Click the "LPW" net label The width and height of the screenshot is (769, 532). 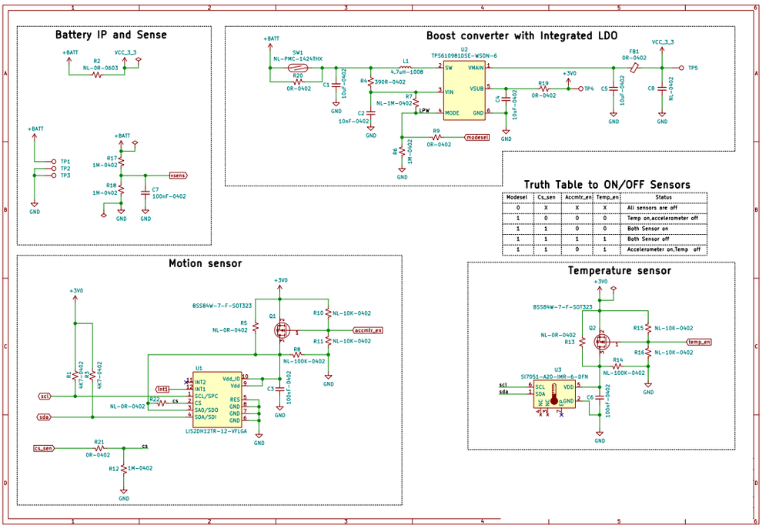[424, 110]
